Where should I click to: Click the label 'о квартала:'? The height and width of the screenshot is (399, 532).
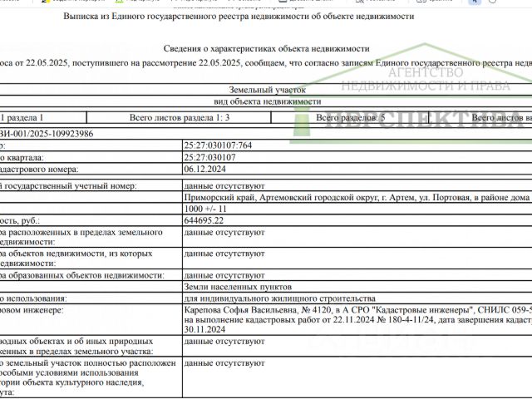(22, 158)
